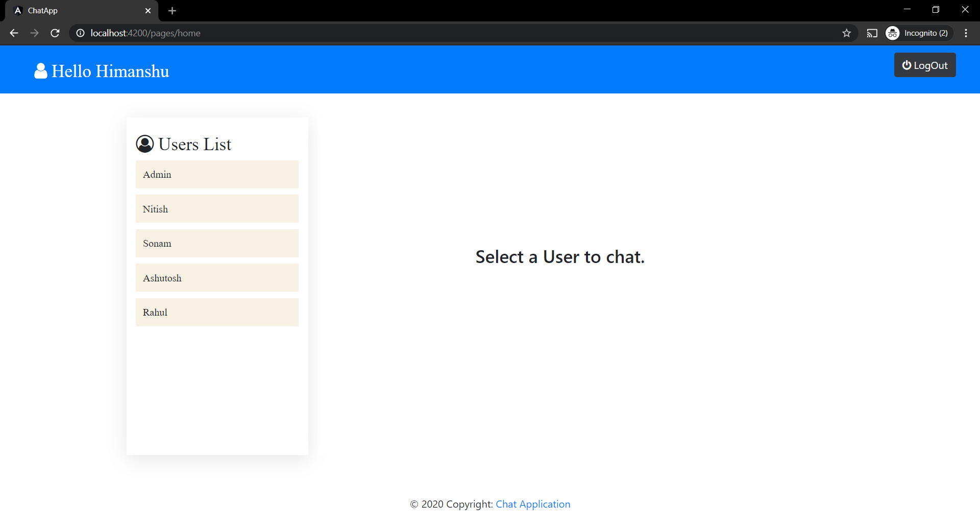Open the Incognito (2) profile button
980x526 pixels.
click(919, 33)
